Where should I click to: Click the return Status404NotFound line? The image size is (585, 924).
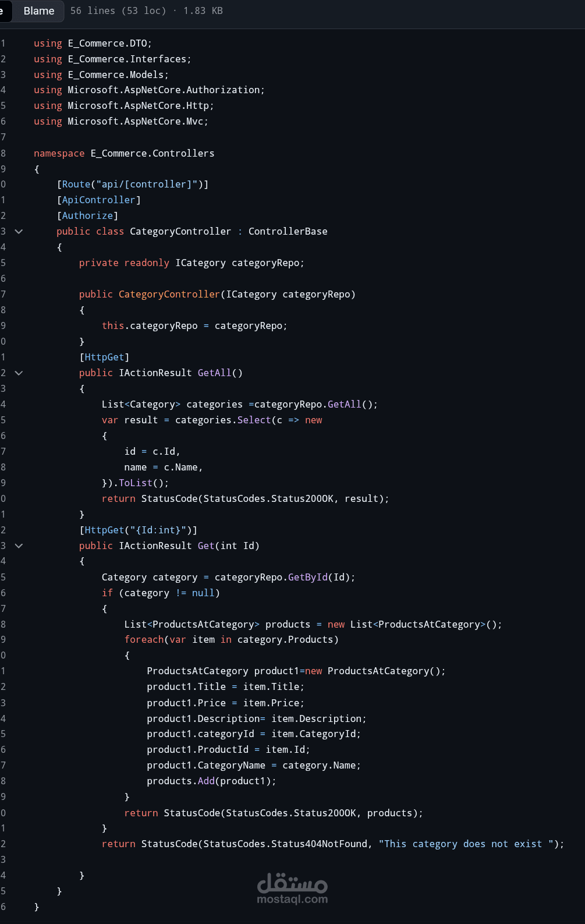tap(333, 844)
